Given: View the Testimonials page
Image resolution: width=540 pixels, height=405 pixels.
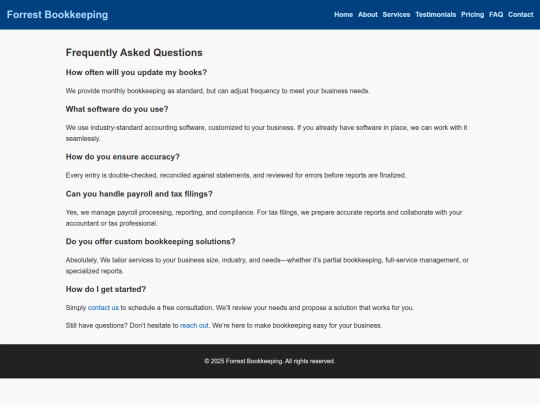Looking at the screenshot, I should (435, 15).
